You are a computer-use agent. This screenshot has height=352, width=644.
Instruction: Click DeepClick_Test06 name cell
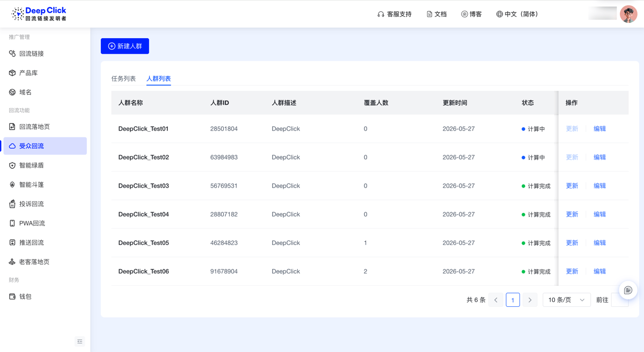coord(143,271)
